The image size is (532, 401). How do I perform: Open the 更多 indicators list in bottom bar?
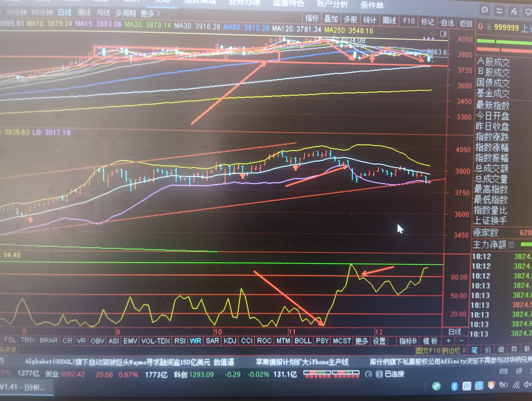361,341
